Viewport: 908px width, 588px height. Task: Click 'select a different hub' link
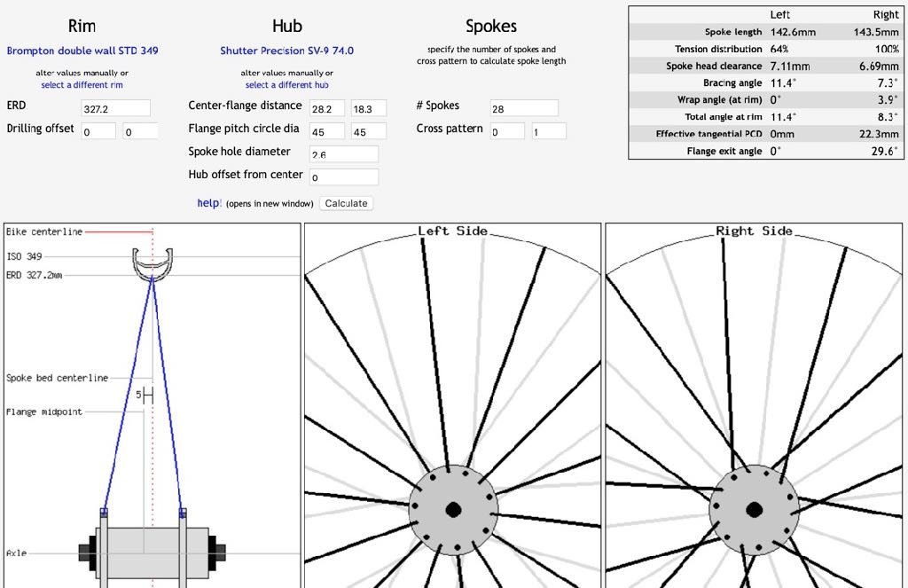tap(286, 85)
